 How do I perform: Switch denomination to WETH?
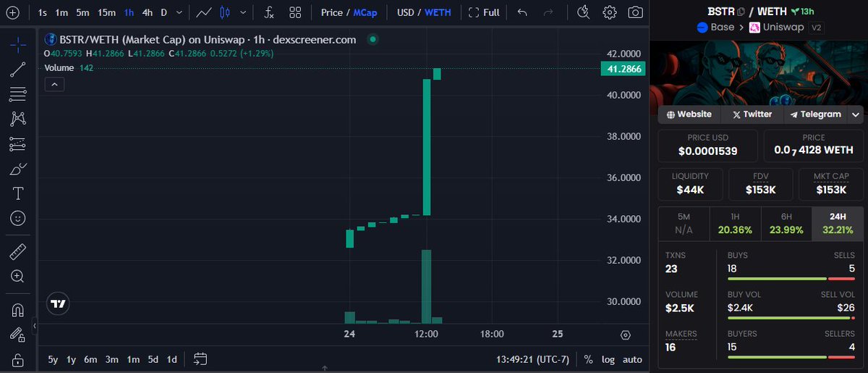438,12
